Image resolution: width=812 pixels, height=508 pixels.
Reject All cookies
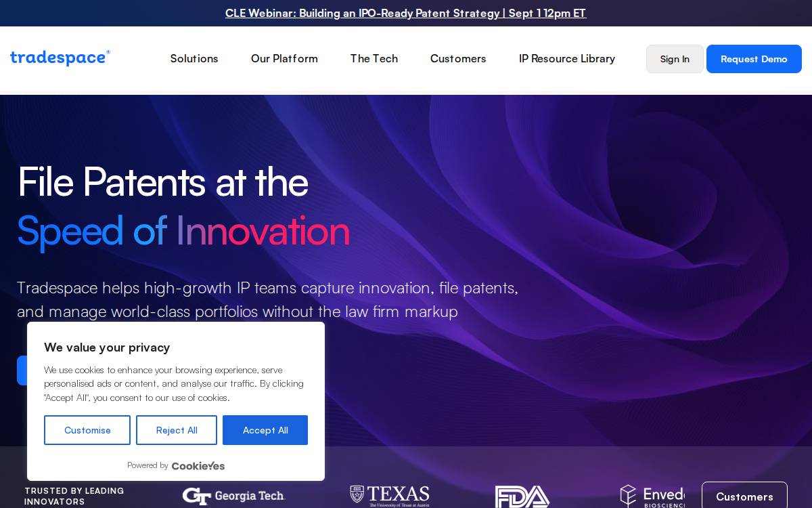[x=177, y=430]
